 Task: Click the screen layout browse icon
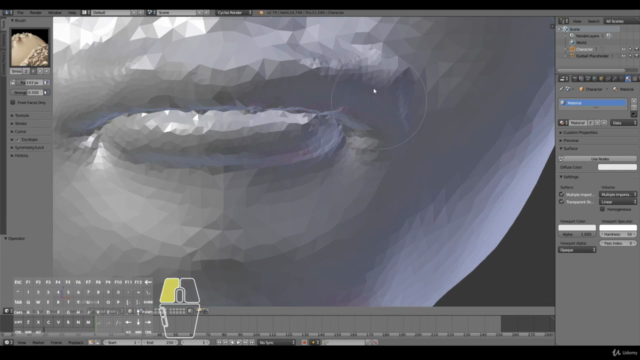click(x=86, y=13)
